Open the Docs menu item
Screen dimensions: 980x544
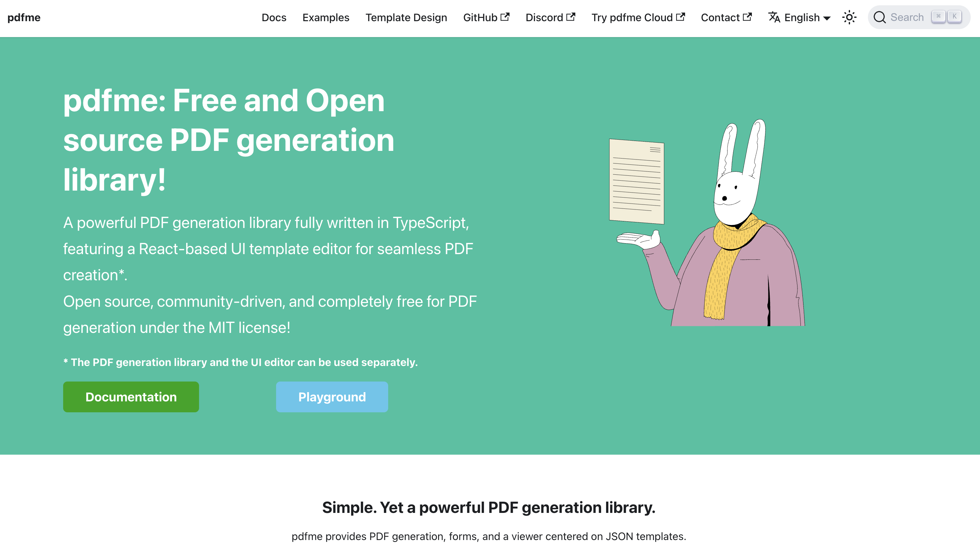(274, 18)
